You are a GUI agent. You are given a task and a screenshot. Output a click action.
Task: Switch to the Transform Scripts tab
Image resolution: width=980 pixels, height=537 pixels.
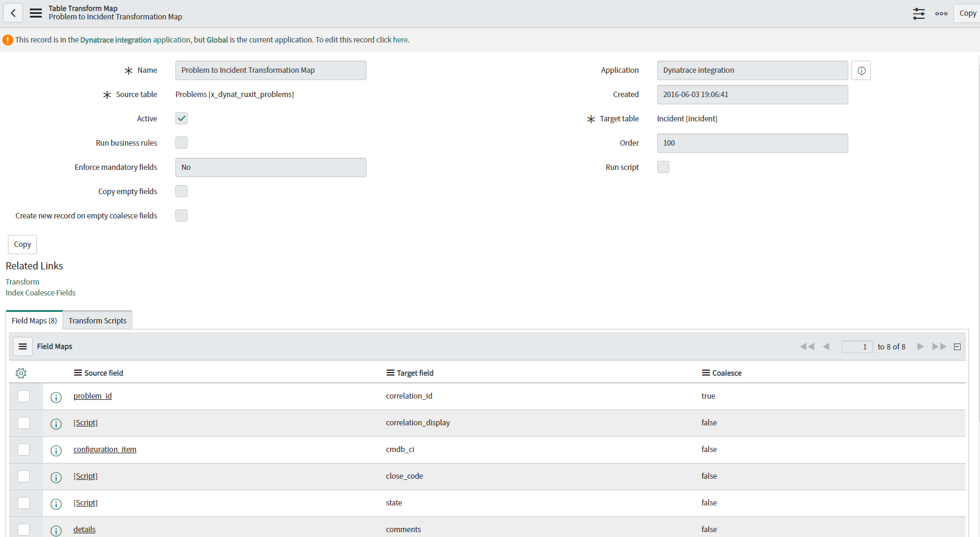pyautogui.click(x=98, y=320)
